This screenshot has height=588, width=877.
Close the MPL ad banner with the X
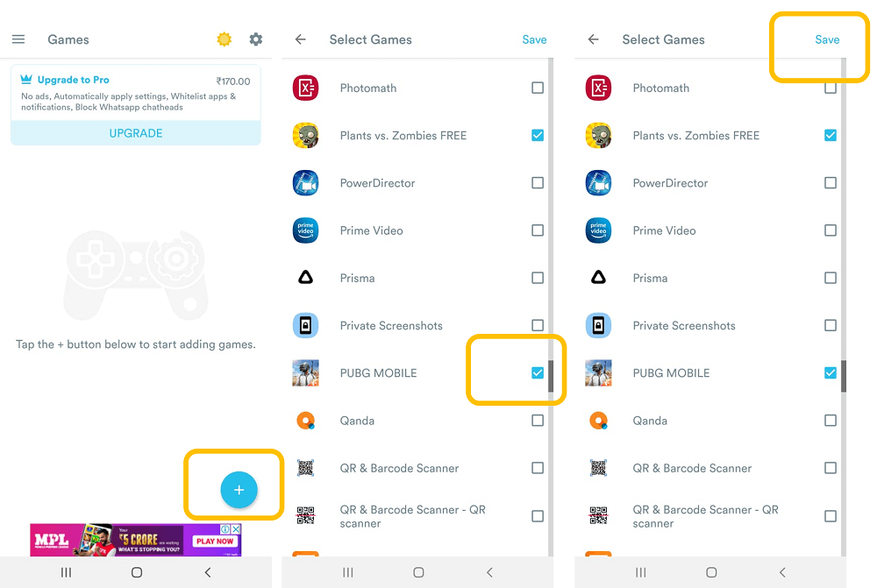click(x=237, y=528)
